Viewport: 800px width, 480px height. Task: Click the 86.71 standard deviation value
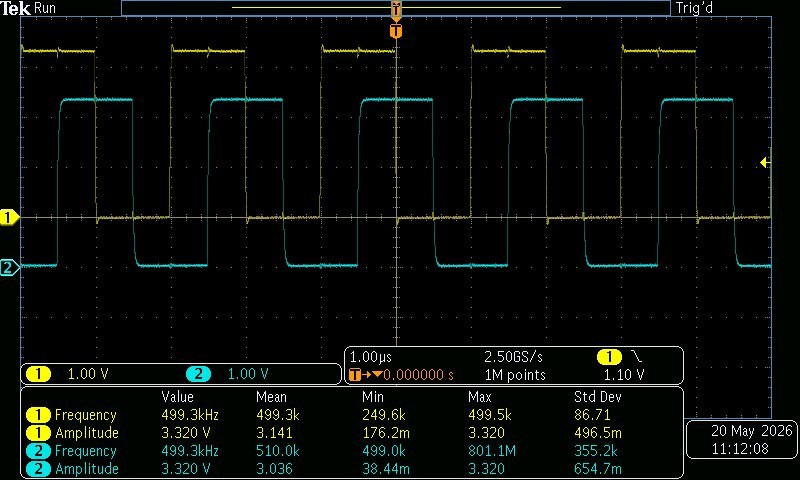click(592, 415)
